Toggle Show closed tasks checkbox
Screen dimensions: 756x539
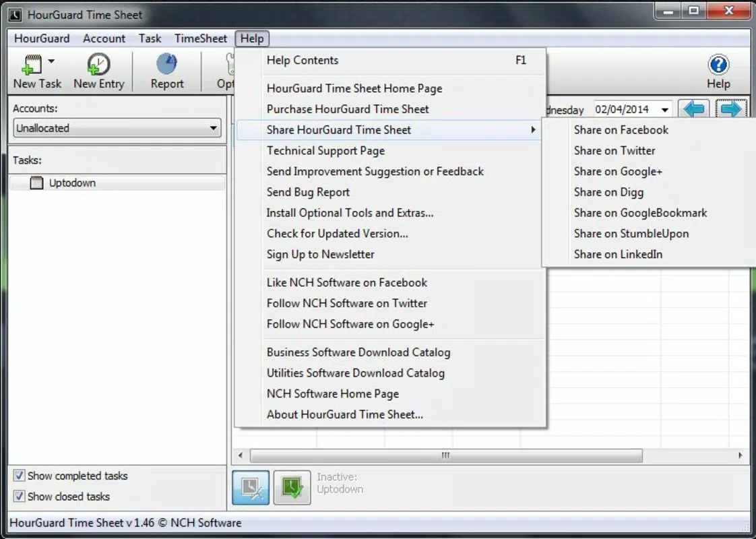(19, 496)
